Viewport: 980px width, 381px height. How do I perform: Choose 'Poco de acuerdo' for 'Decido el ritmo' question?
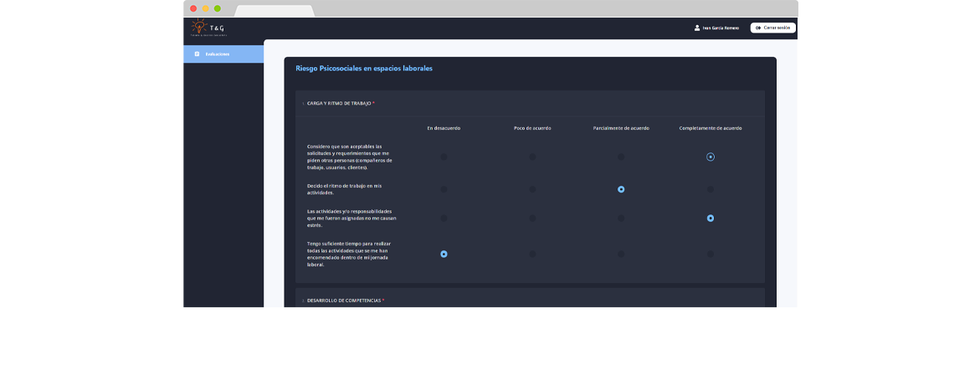tap(532, 189)
